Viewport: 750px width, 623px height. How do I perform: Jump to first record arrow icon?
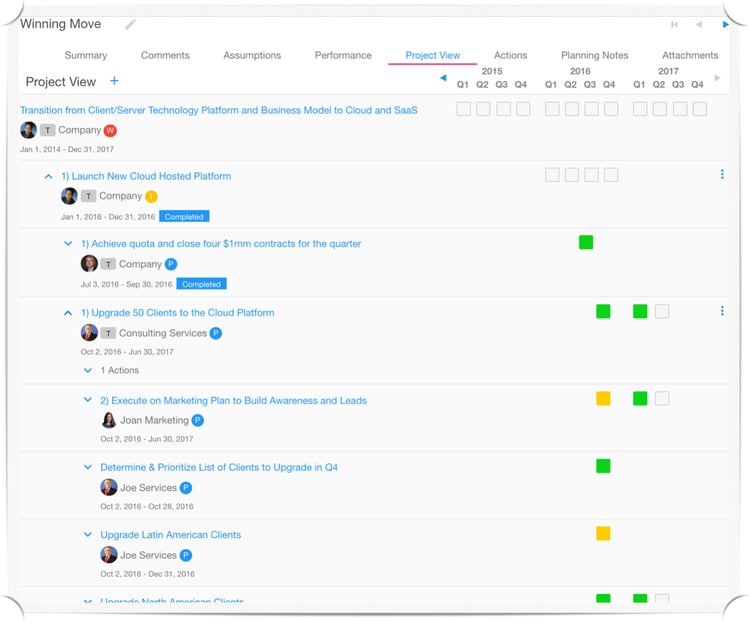point(674,24)
